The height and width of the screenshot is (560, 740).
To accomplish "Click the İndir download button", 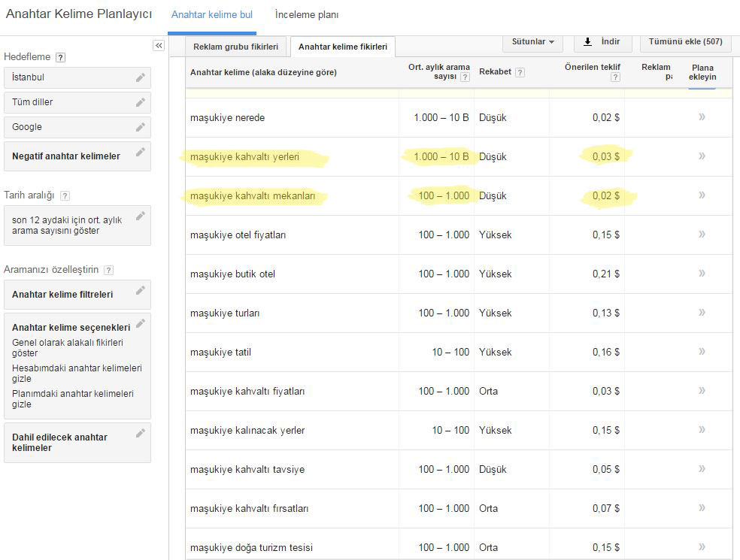I will tap(602, 41).
